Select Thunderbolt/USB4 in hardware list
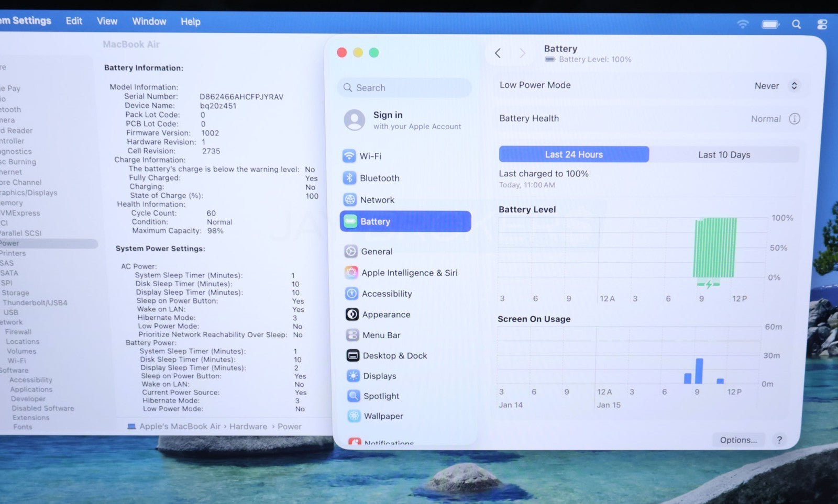Image resolution: width=838 pixels, height=504 pixels. pos(35,303)
